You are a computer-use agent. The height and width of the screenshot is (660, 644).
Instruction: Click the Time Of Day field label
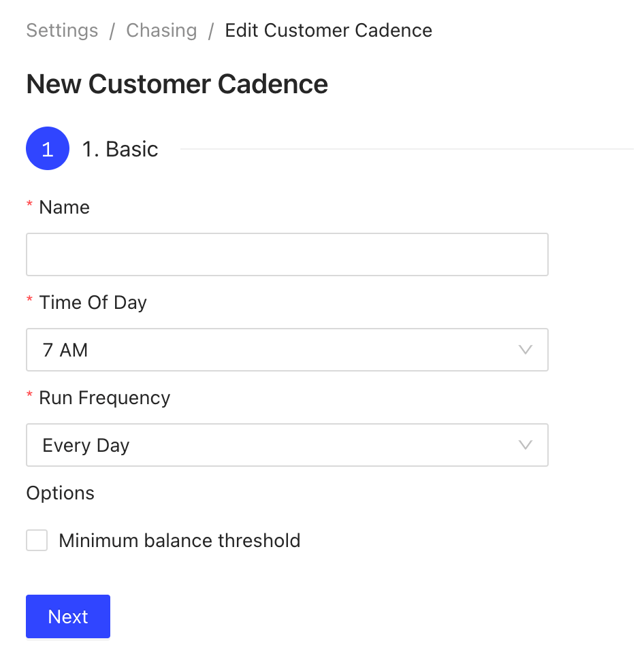(x=93, y=303)
